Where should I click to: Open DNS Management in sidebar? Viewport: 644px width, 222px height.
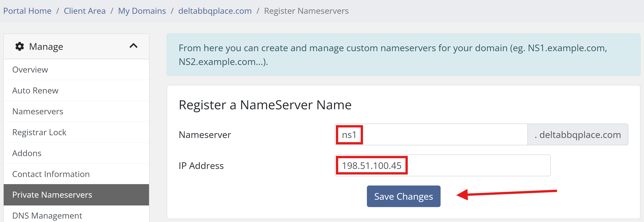(47, 216)
